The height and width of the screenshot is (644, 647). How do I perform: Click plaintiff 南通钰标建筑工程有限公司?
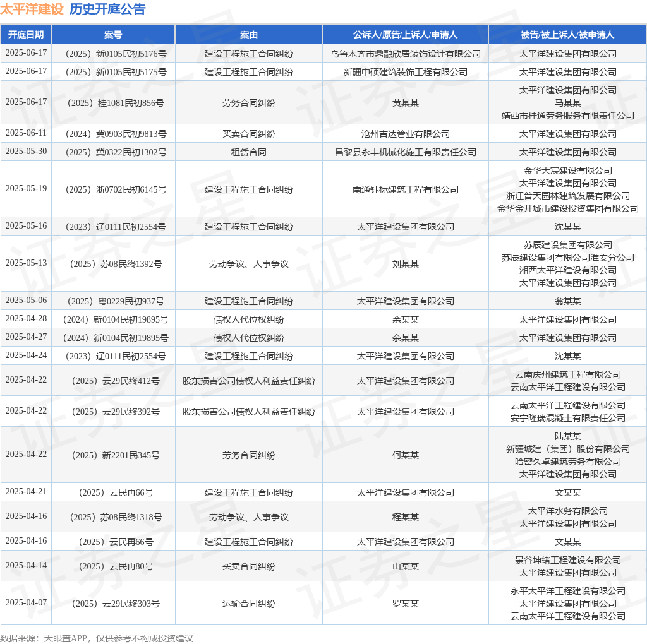click(x=405, y=189)
